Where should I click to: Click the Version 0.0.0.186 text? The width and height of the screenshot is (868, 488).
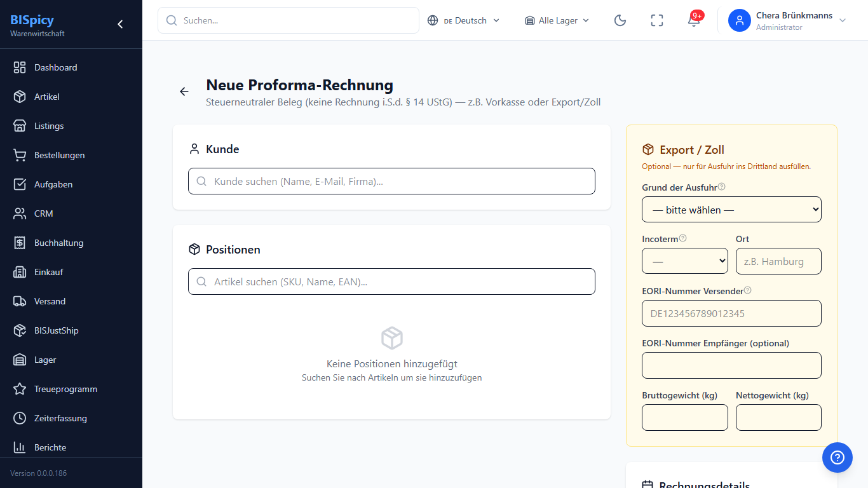[x=38, y=473]
